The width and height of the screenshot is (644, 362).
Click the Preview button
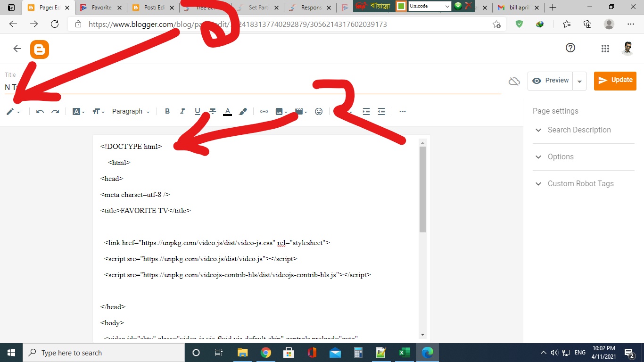(551, 80)
